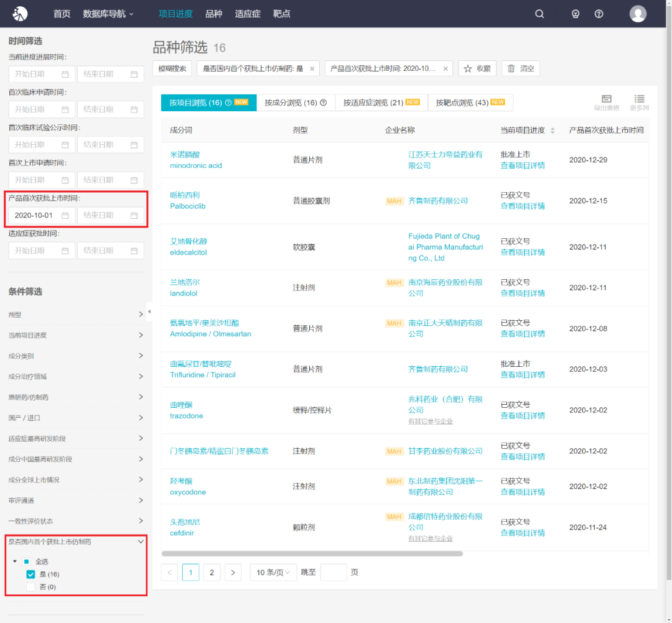Open the 10 条/页 page size dropdown
This screenshot has width=672, height=623.
pos(273,573)
